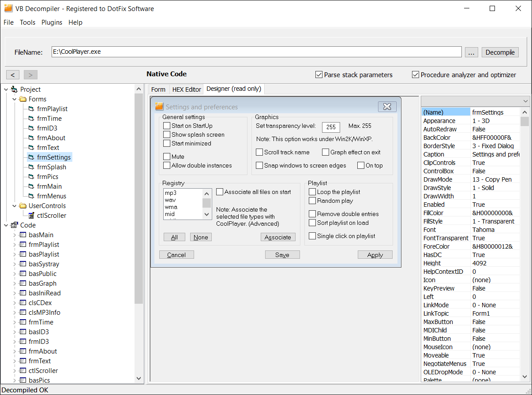This screenshot has width=532, height=395.
Task: Check Associate all files on start
Action: point(220,192)
